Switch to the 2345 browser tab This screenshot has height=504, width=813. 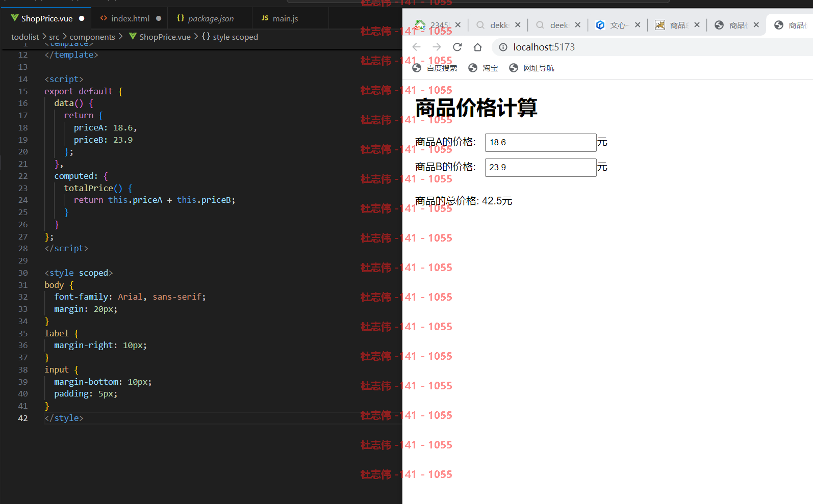point(438,24)
